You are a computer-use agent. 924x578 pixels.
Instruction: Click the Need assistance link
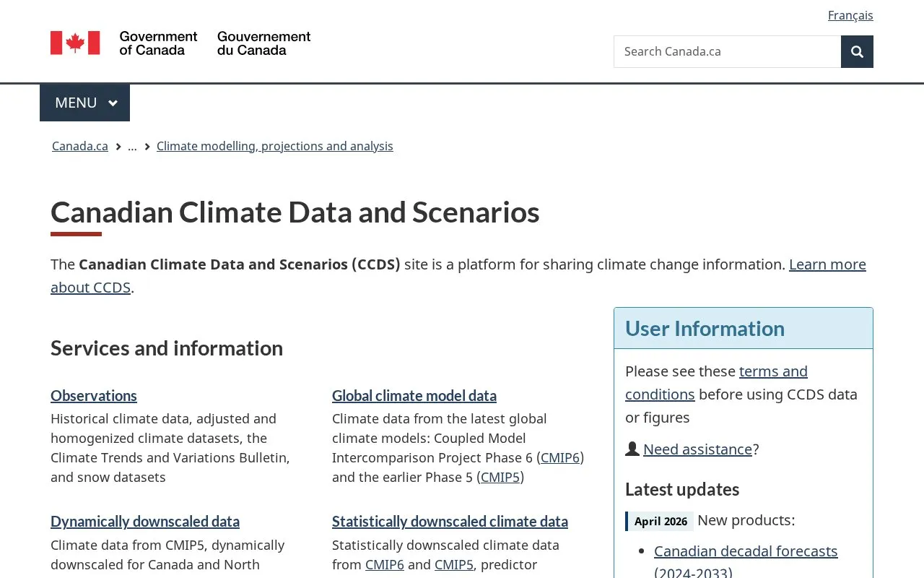(x=698, y=449)
